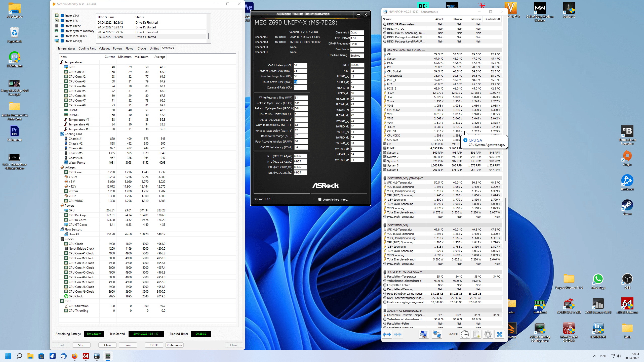644x362 pixels.
Task: Click HWiNFO blue X close-sensors button
Action: (500, 334)
